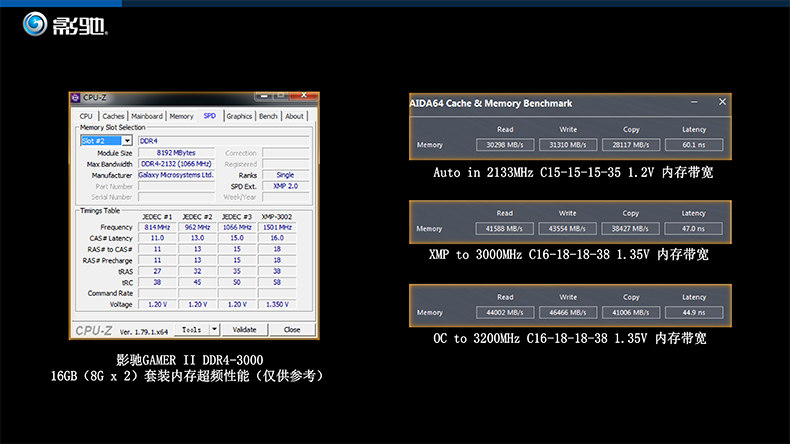Open the Tools dropdown arrow
The image size is (790, 444).
click(x=214, y=330)
